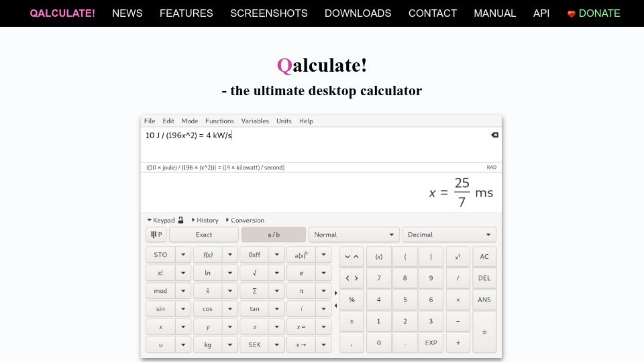Viewport: 644px width, 362px height.
Task: Open the dropdown arrow next to STO
Action: pos(183,255)
